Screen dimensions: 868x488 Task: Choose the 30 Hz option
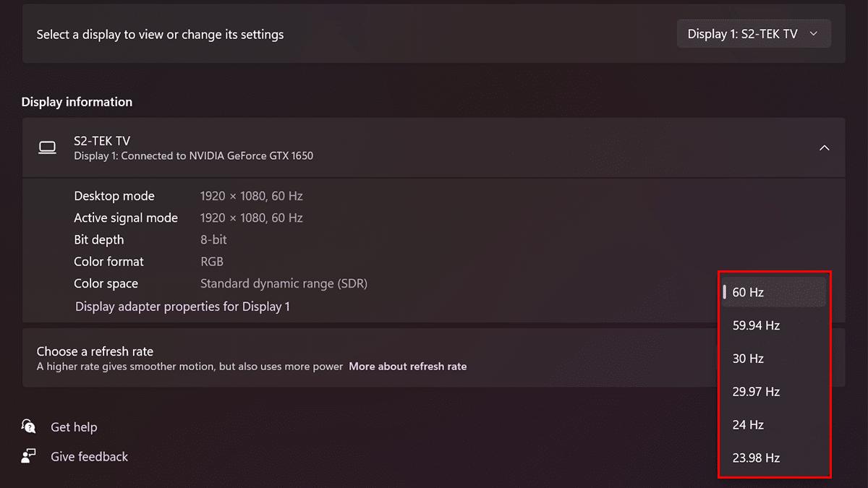pyautogui.click(x=749, y=359)
